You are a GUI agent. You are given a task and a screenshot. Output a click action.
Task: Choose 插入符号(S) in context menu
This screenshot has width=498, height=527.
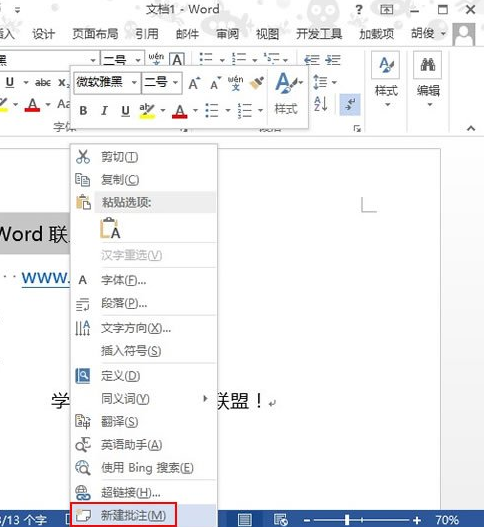[x=143, y=351]
